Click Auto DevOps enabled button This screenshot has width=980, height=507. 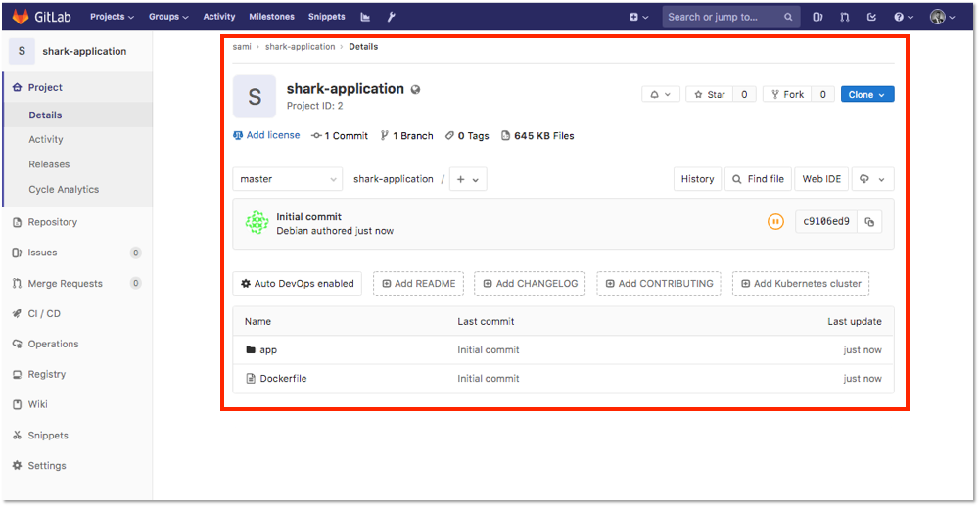pyautogui.click(x=298, y=283)
